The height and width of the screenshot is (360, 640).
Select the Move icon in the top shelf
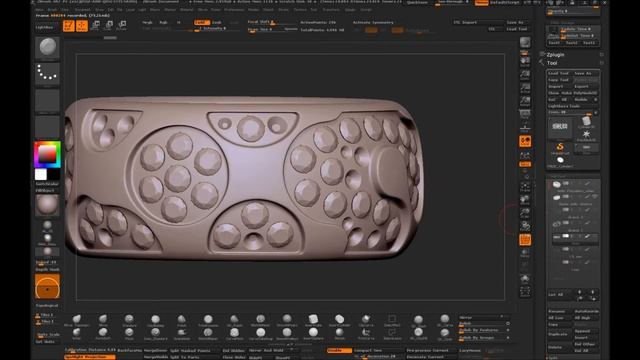tap(95, 26)
